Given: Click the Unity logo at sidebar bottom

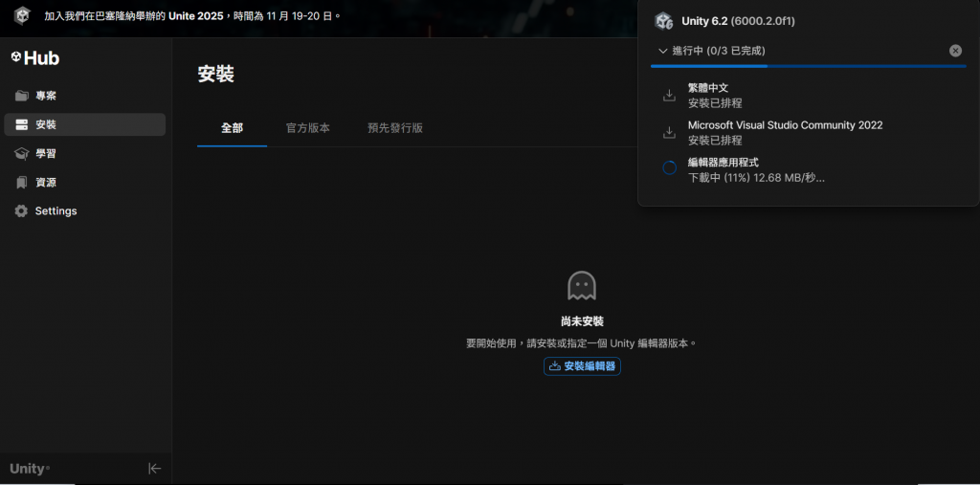Looking at the screenshot, I should [30, 469].
